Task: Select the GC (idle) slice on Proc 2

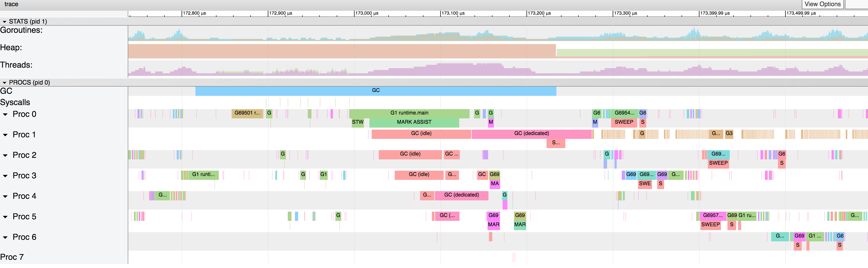Action: 410,154
